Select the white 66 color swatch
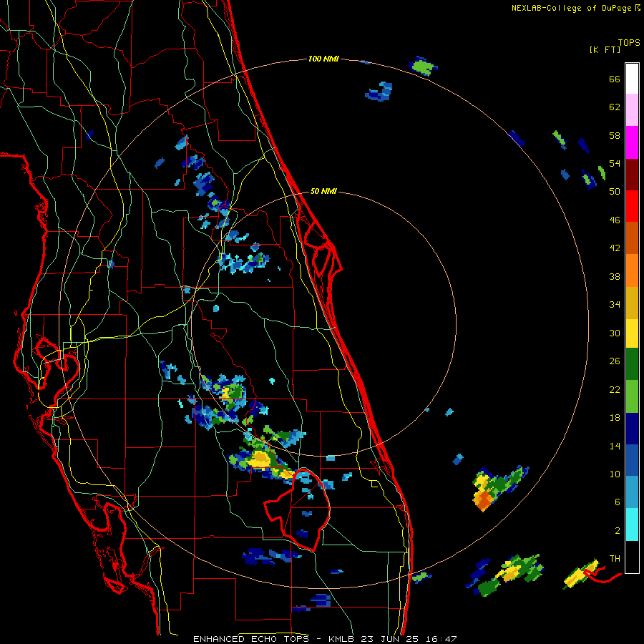644x644 pixels. [x=632, y=79]
